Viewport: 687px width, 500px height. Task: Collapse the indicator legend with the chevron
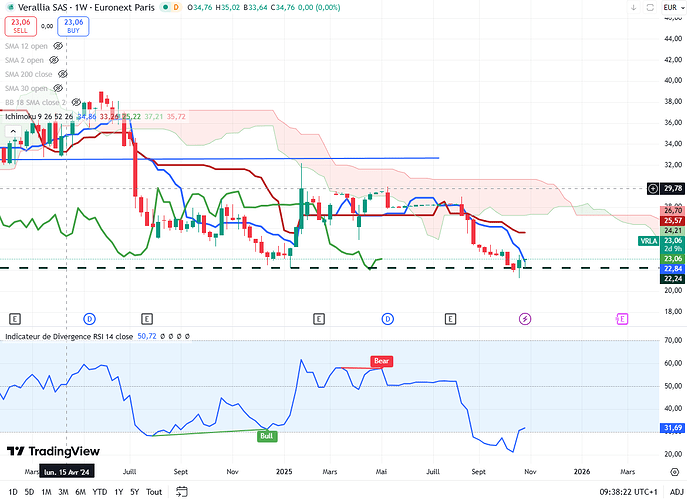12,131
